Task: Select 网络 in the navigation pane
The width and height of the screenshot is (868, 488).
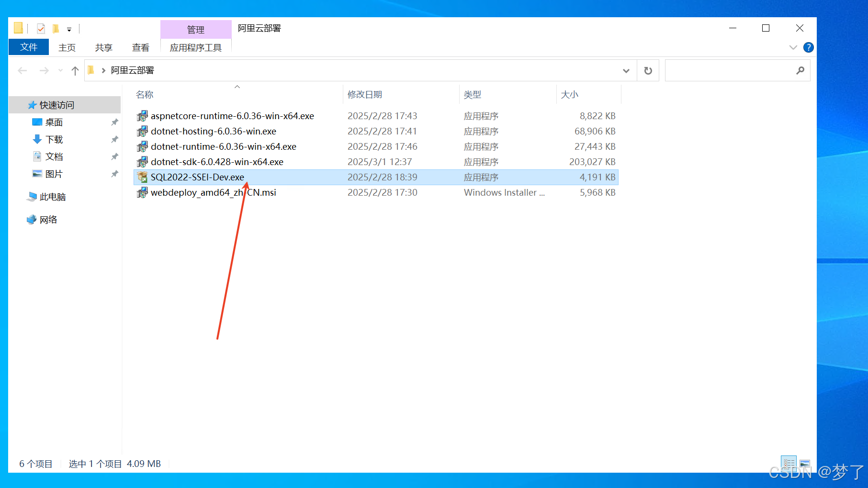Action: pos(48,220)
